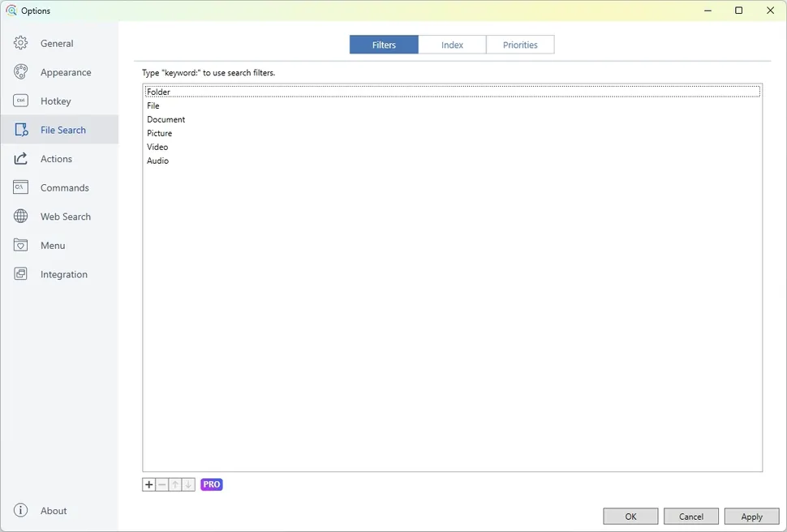Switch to the Index tab
This screenshot has width=787, height=532.
(452, 45)
